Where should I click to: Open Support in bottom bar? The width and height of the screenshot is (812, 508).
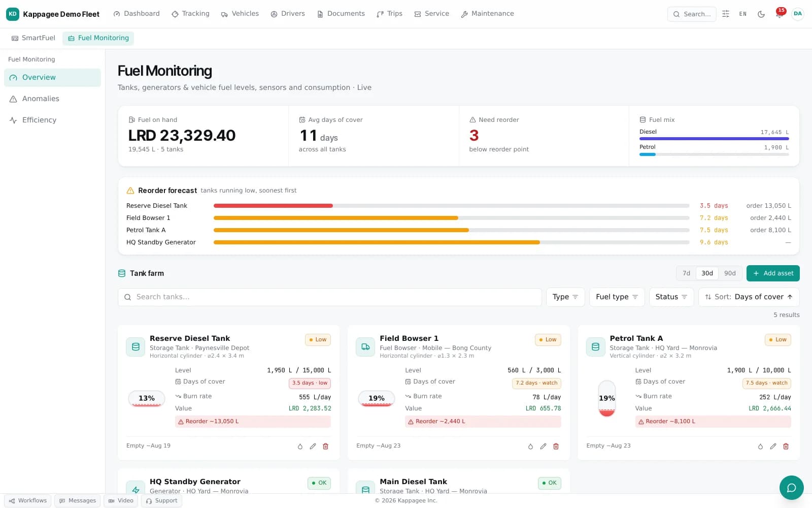(x=161, y=501)
